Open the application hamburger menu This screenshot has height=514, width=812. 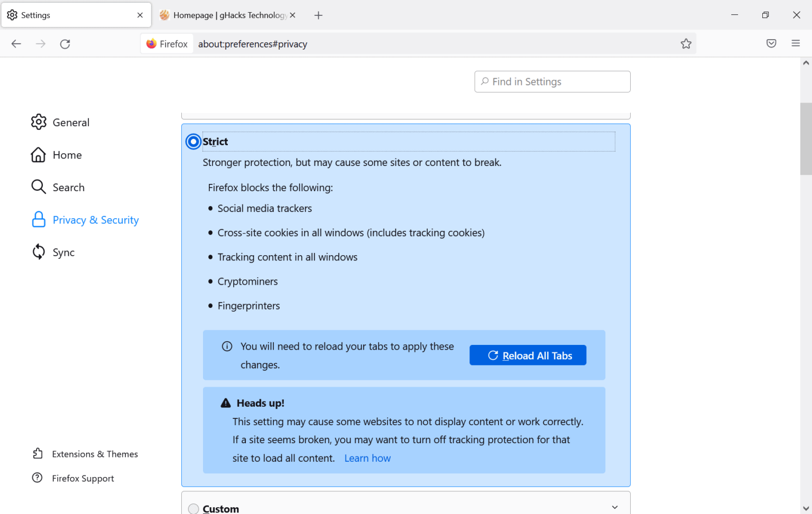tap(795, 43)
